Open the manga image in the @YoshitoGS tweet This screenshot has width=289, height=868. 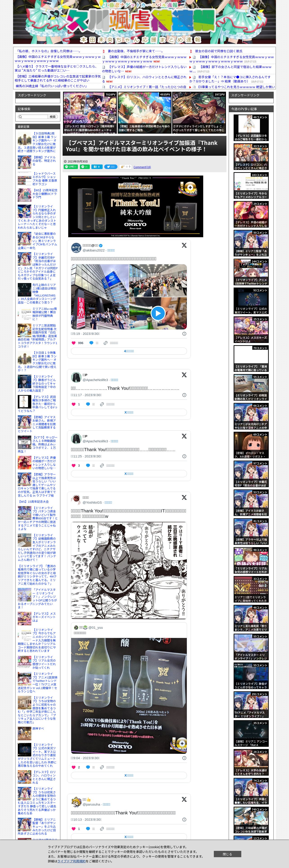(129, 570)
